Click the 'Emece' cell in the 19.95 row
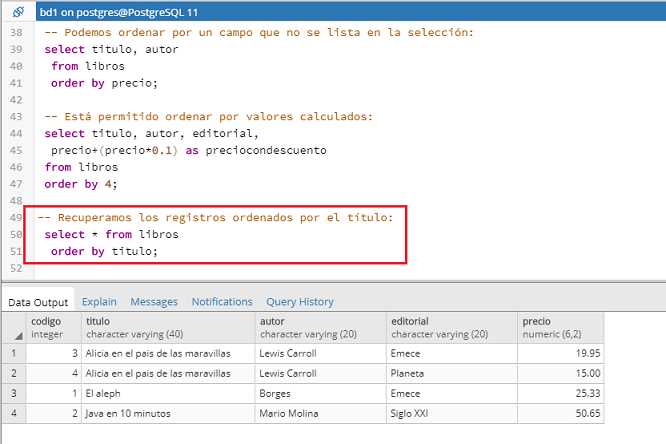Image resolution: width=666 pixels, height=444 pixels. pos(452,353)
